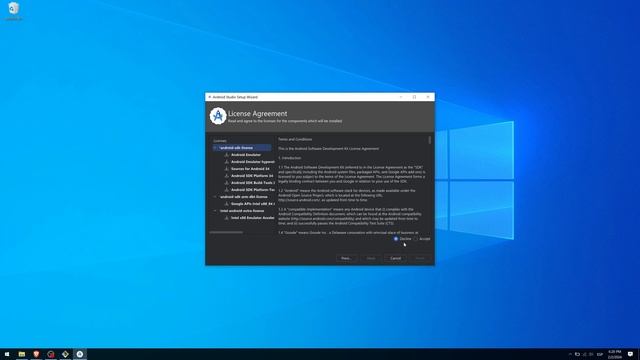Open the Recycle Bin desktop icon
The height and width of the screenshot is (360, 640).
coord(13,11)
